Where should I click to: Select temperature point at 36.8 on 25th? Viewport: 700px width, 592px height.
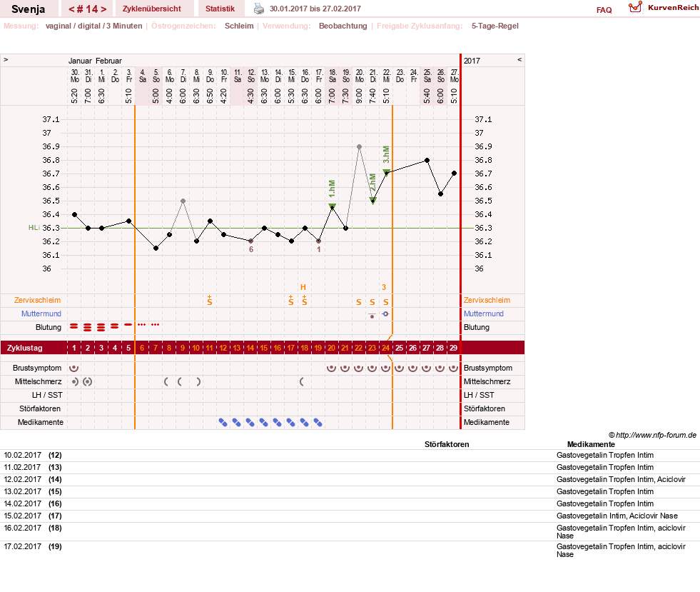tap(427, 160)
